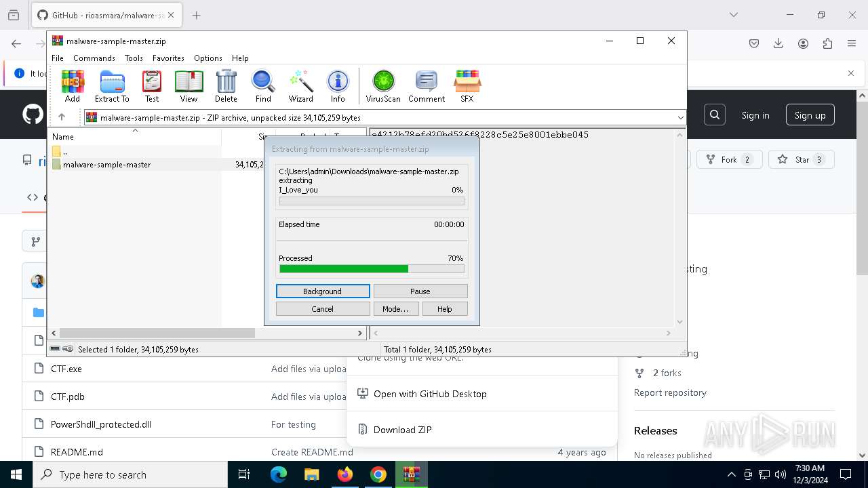The width and height of the screenshot is (868, 488).
Task: Pause the extraction
Action: [420, 291]
